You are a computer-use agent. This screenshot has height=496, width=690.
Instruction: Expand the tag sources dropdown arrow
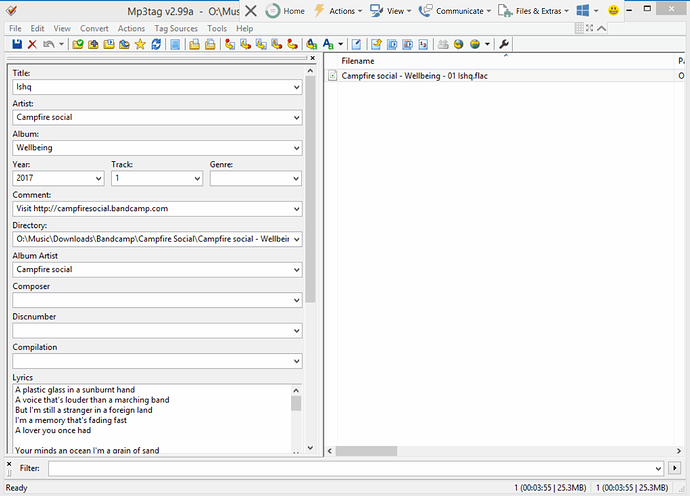point(487,44)
